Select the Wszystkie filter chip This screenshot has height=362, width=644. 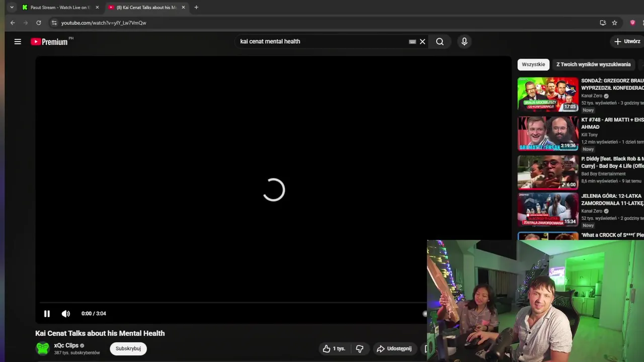pos(533,64)
